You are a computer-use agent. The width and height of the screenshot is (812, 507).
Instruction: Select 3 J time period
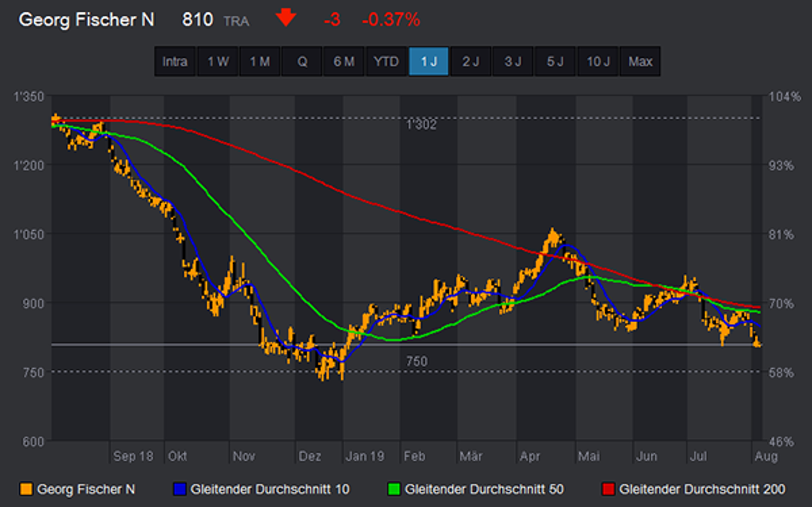pyautogui.click(x=513, y=61)
